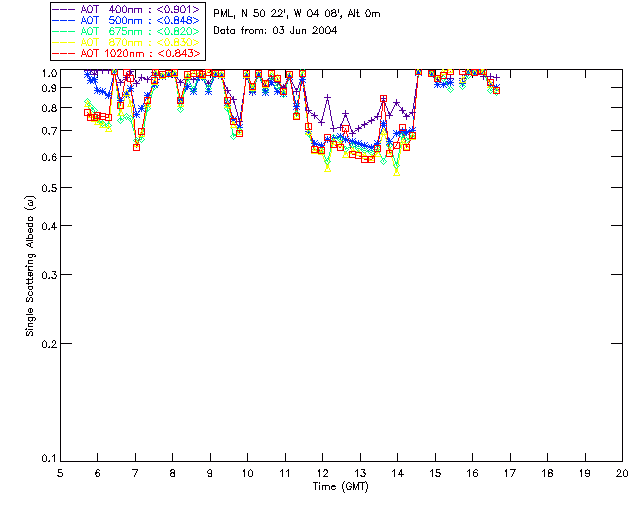The image size is (640, 512).
Task: Select the purple dashed line sample in legend
Action: coord(64,9)
